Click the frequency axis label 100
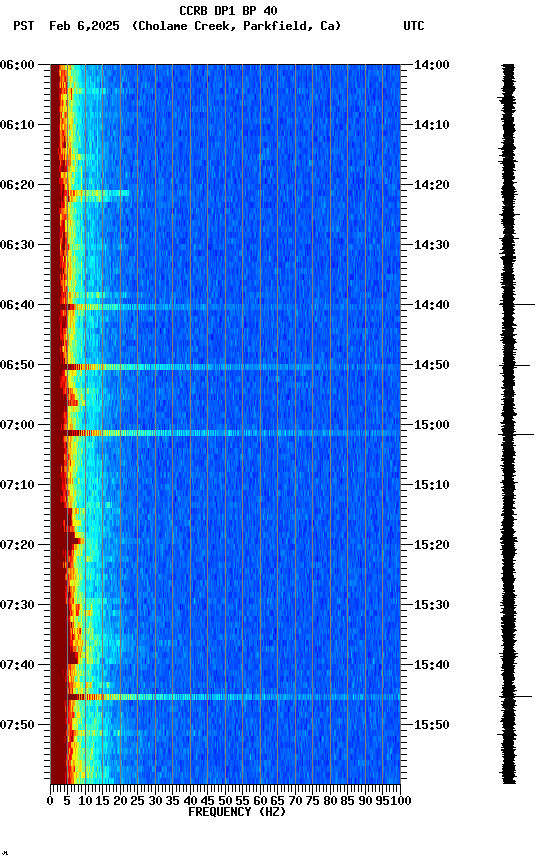 pos(402,801)
